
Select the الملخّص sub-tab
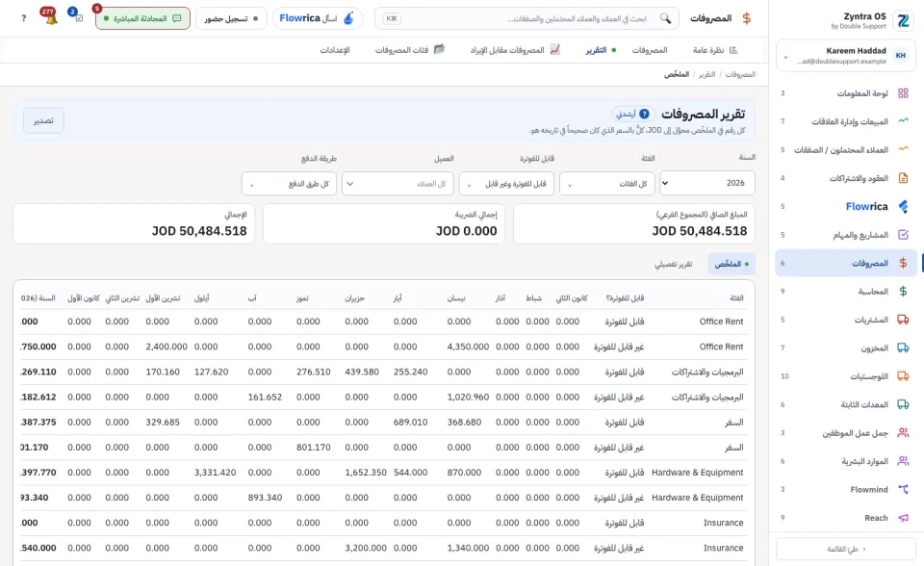point(731,264)
